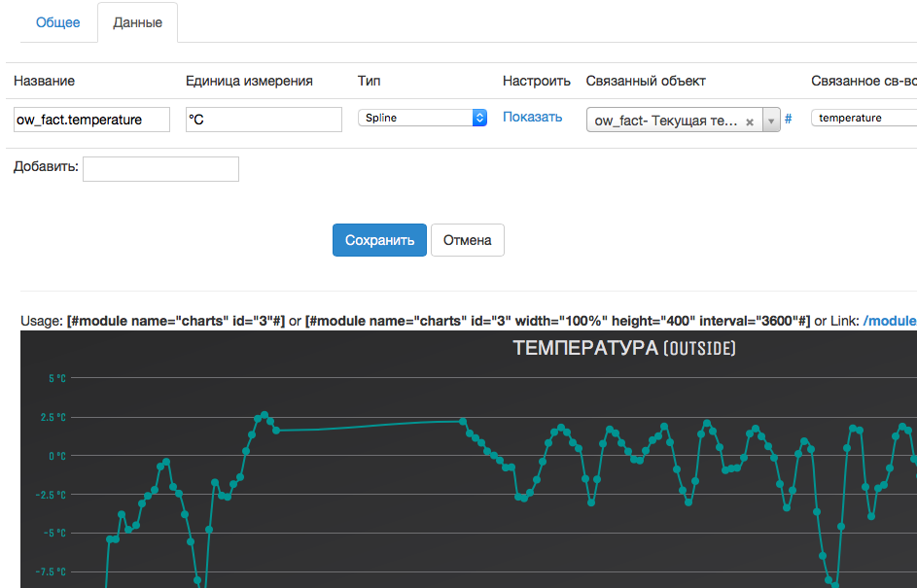Clear linked object with the x icon
The height and width of the screenshot is (588, 917).
click(x=749, y=121)
